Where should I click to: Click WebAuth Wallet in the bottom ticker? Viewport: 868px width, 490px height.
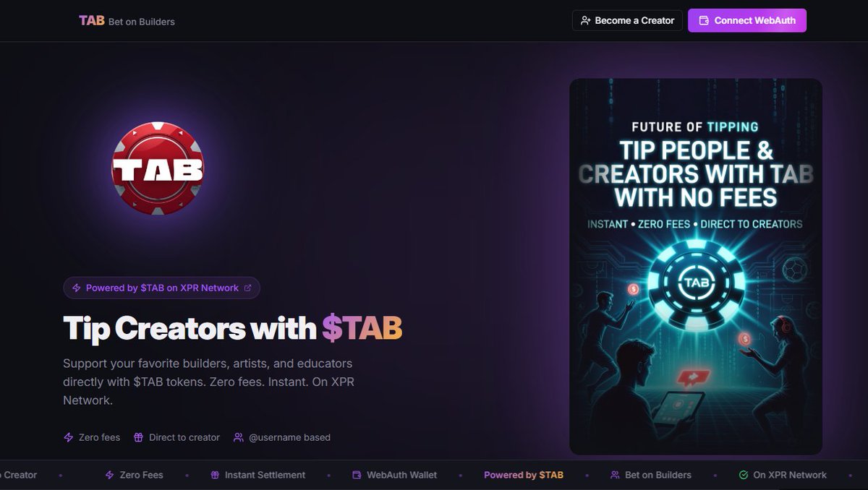pyautogui.click(x=401, y=475)
